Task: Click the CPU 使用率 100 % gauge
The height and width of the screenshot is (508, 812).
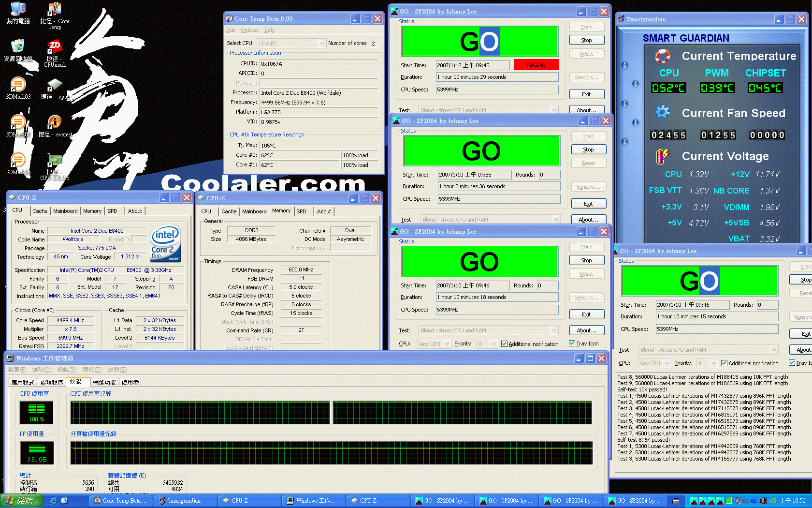Action: pos(36,413)
